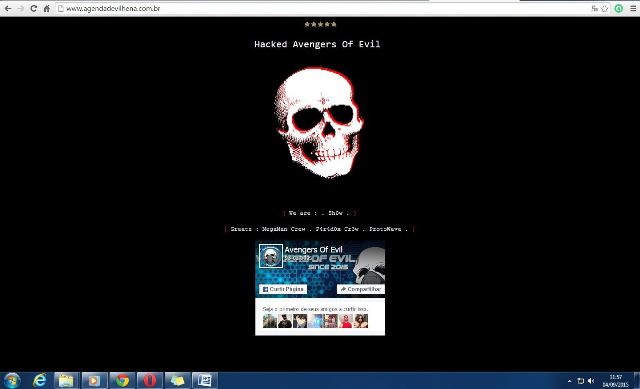
Task: Open the green circular extension icon
Action: tap(619, 8)
